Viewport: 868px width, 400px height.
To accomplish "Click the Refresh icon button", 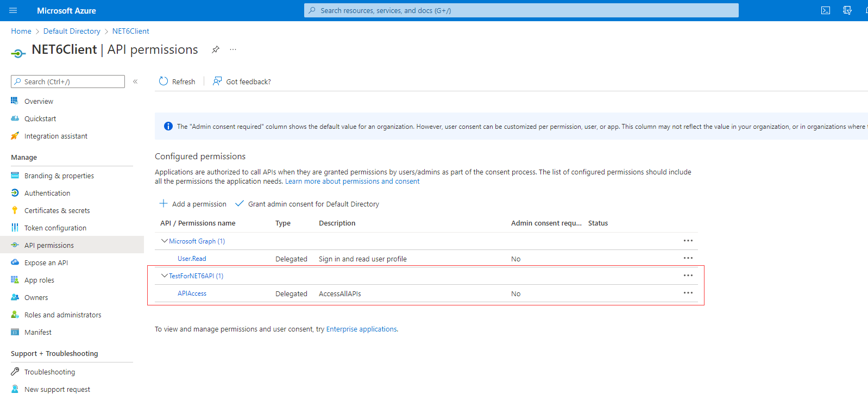I will [x=163, y=81].
